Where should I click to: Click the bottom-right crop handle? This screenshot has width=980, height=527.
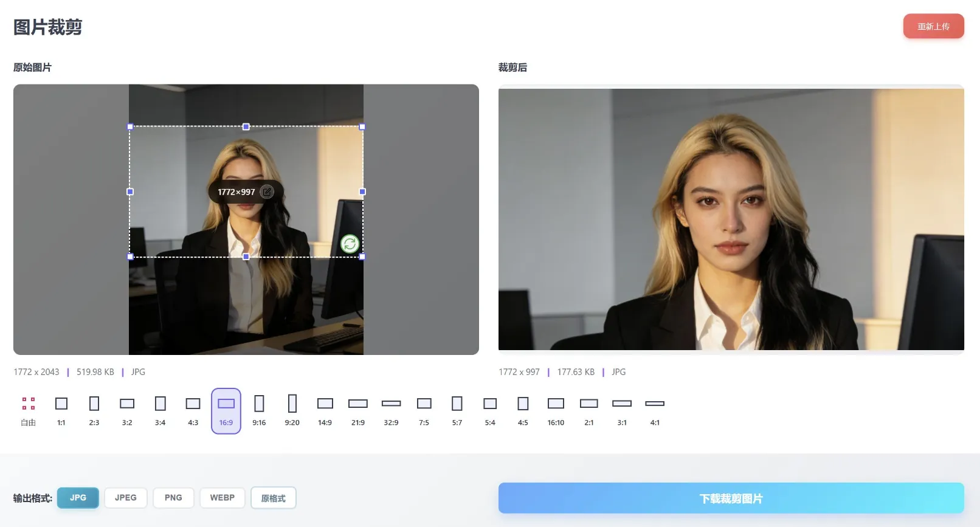(x=362, y=257)
